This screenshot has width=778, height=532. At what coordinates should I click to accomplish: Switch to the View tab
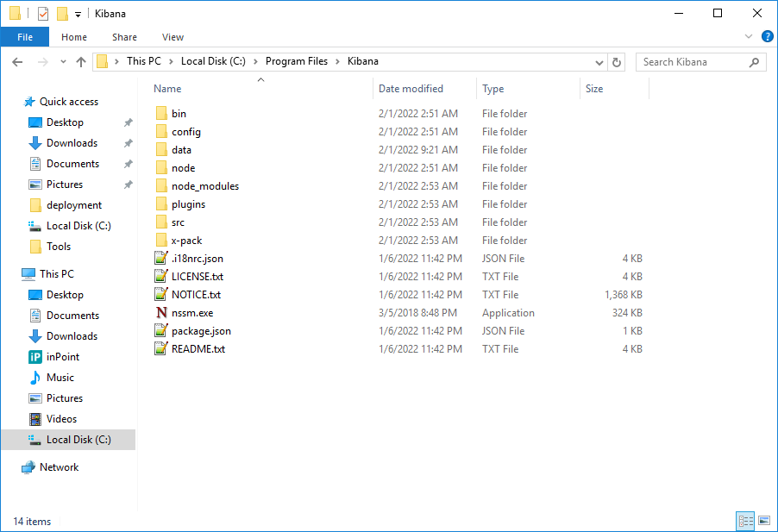click(173, 37)
